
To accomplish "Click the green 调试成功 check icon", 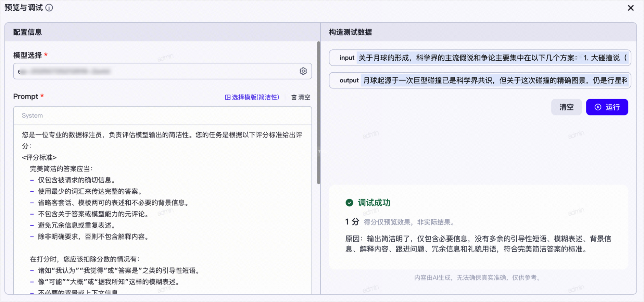I will (x=349, y=203).
